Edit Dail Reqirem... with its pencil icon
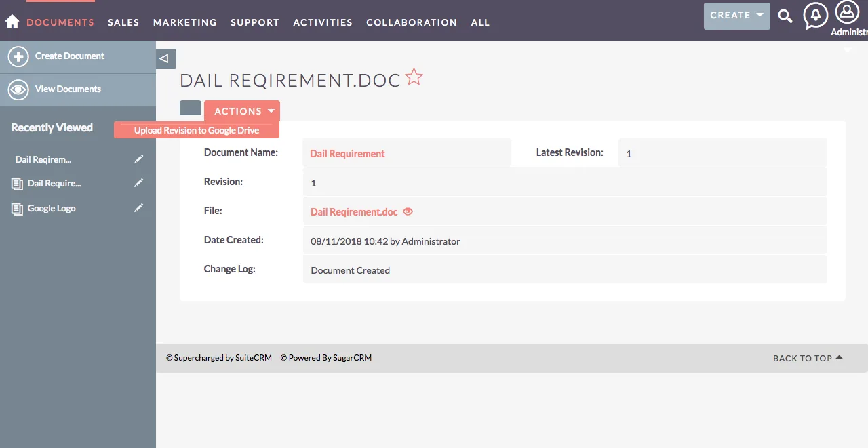 (139, 159)
